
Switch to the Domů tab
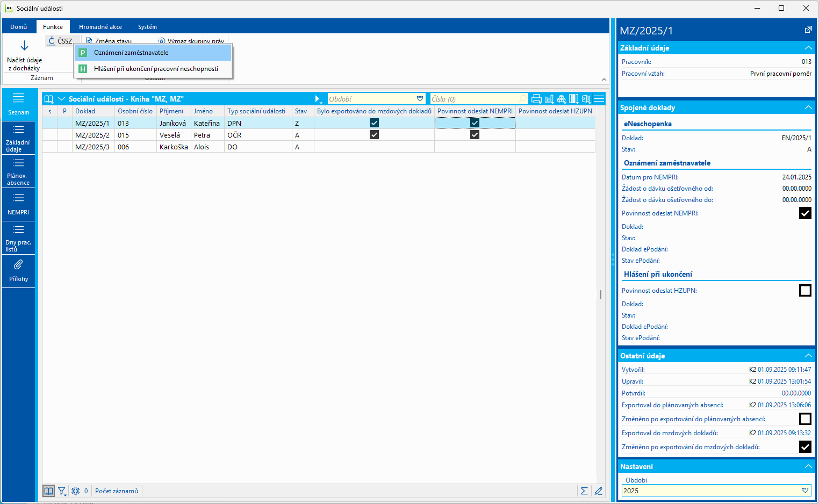click(18, 27)
